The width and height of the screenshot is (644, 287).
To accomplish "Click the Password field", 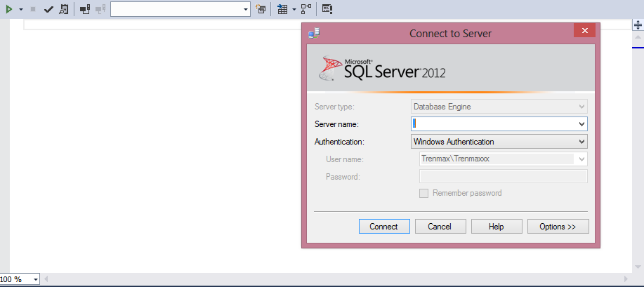I will tap(503, 176).
